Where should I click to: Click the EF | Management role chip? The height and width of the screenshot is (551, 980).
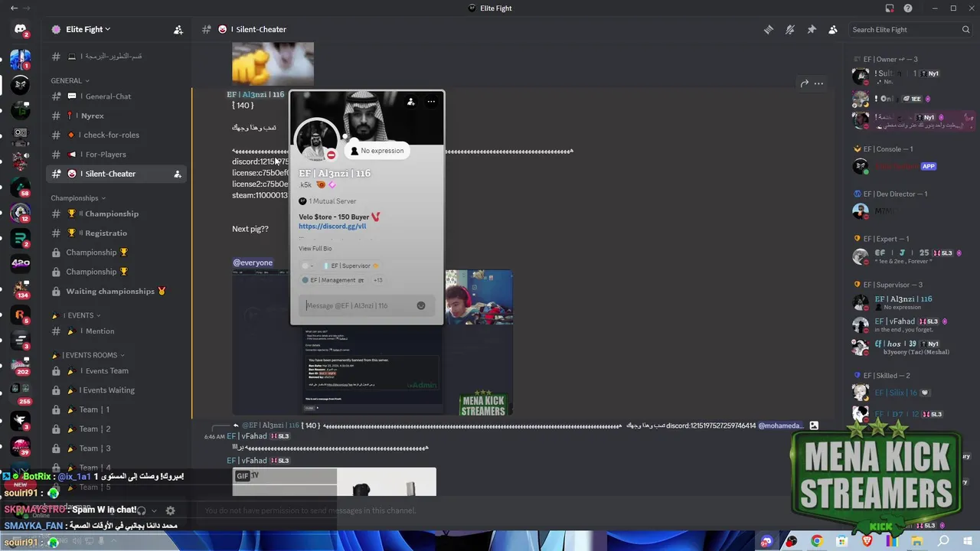click(332, 280)
